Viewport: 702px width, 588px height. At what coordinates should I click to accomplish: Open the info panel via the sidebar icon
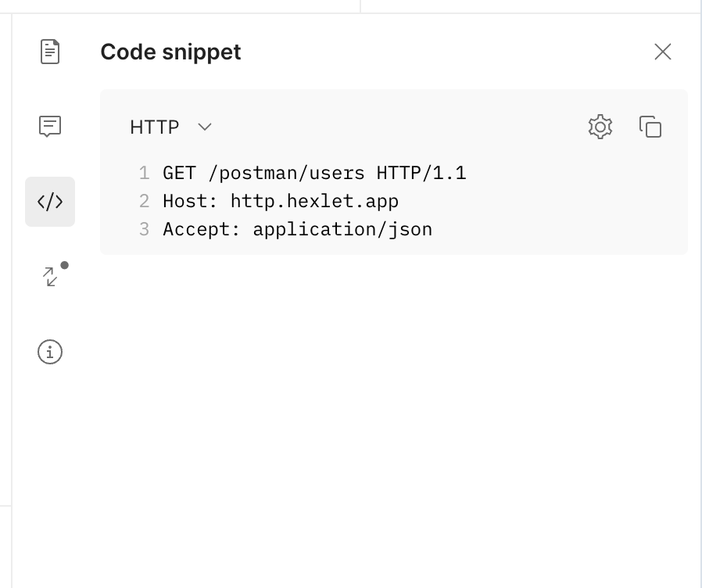[50, 352]
